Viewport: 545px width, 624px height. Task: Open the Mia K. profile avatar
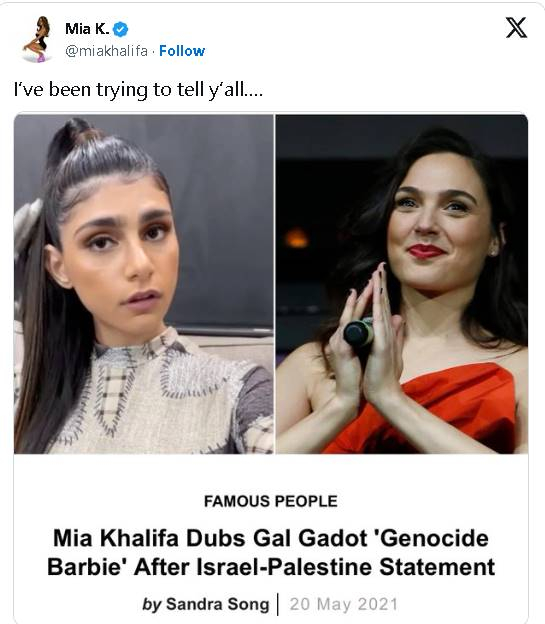tap(38, 39)
